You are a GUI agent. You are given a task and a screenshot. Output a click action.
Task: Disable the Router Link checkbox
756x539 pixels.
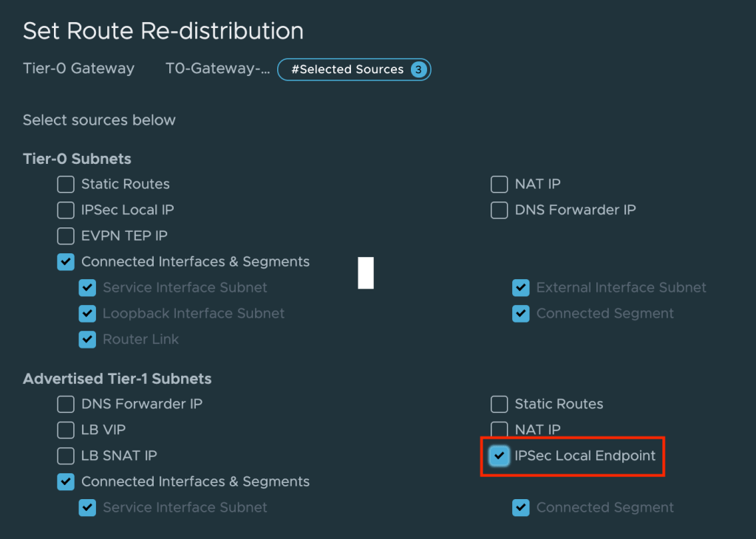click(87, 339)
